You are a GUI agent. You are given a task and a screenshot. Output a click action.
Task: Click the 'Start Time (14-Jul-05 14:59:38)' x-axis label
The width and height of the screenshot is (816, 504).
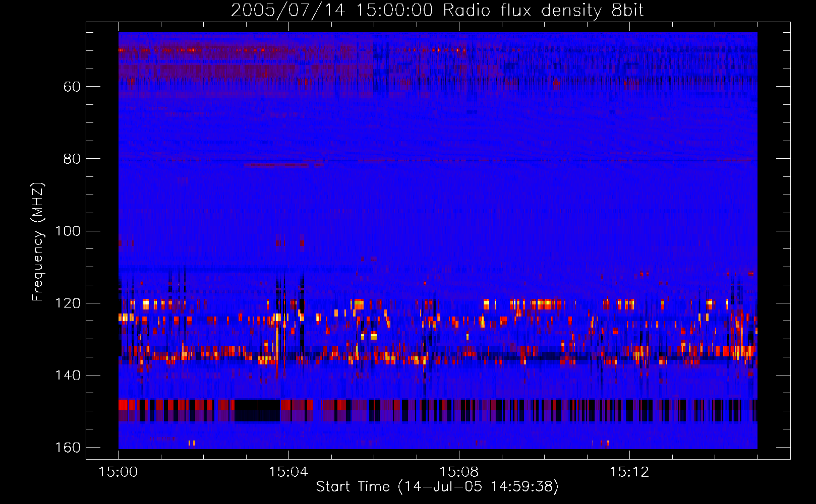[x=437, y=487]
